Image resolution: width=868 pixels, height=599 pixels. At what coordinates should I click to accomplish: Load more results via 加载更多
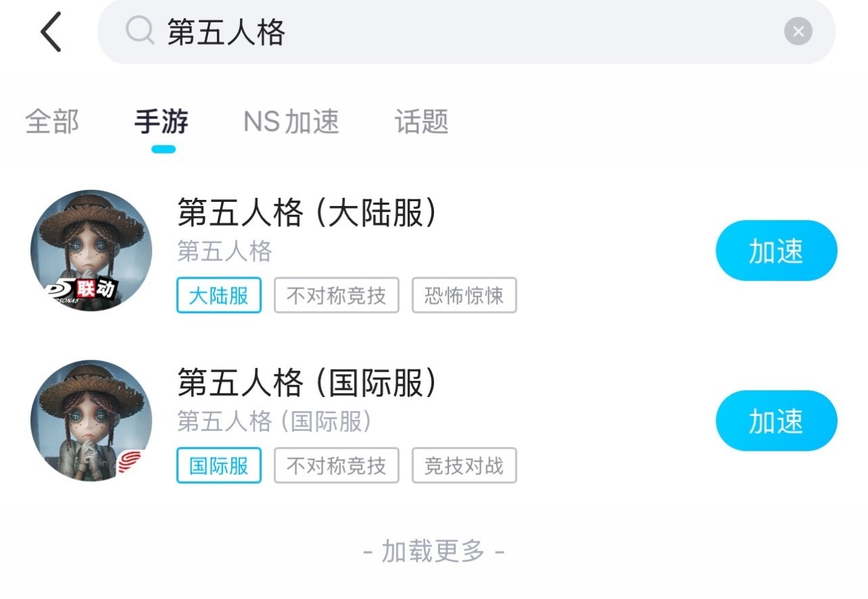[434, 552]
